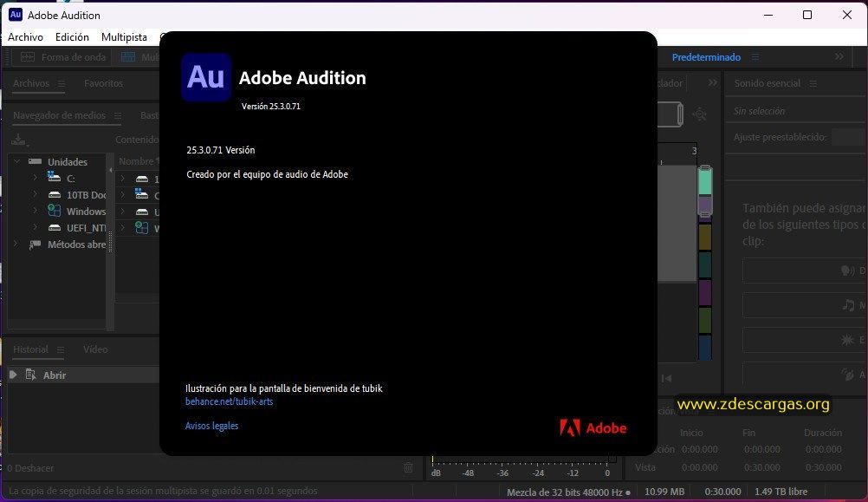Click the green track color block
Screen dimensions: 868x502
(x=704, y=320)
